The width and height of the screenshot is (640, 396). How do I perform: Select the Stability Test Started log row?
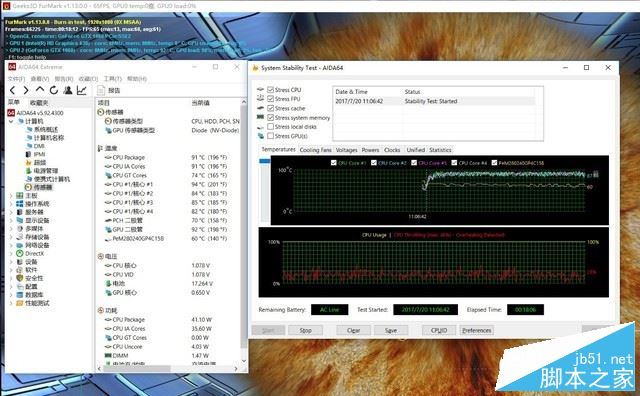(x=434, y=101)
